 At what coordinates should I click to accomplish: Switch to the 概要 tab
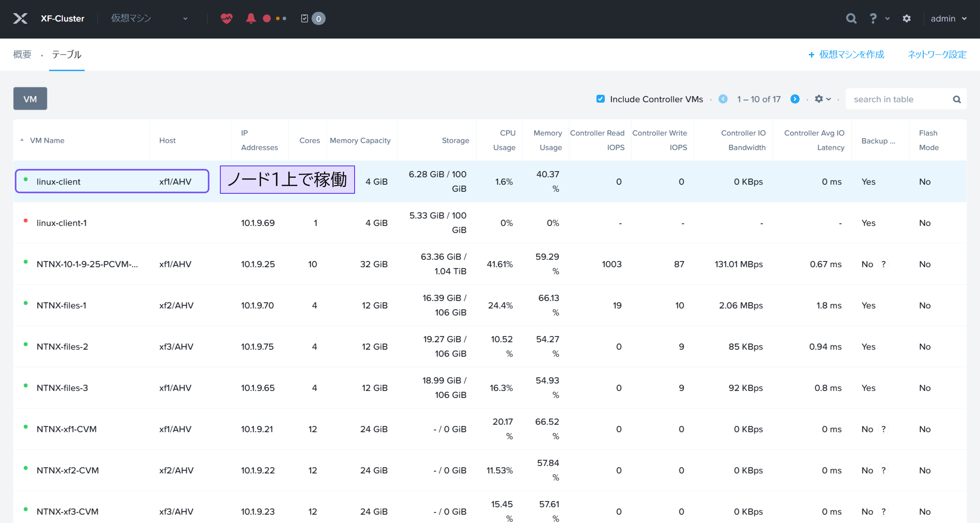[22, 54]
